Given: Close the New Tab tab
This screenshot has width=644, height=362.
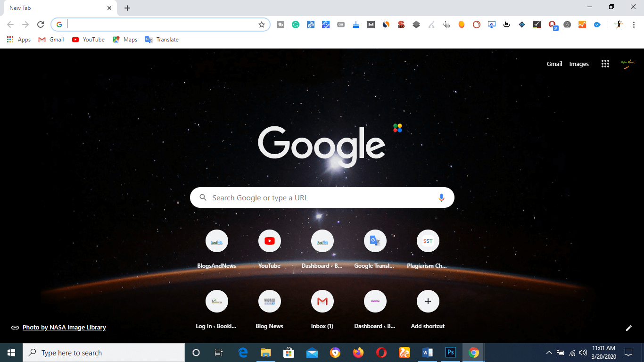Looking at the screenshot, I should [x=109, y=8].
